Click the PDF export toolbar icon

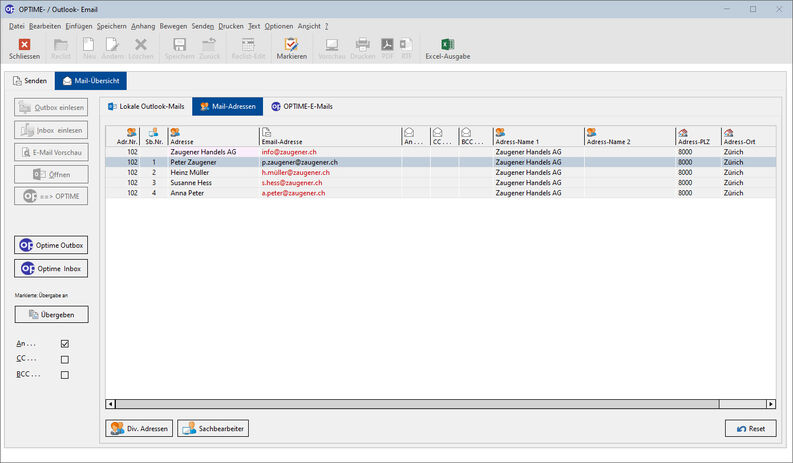(387, 45)
